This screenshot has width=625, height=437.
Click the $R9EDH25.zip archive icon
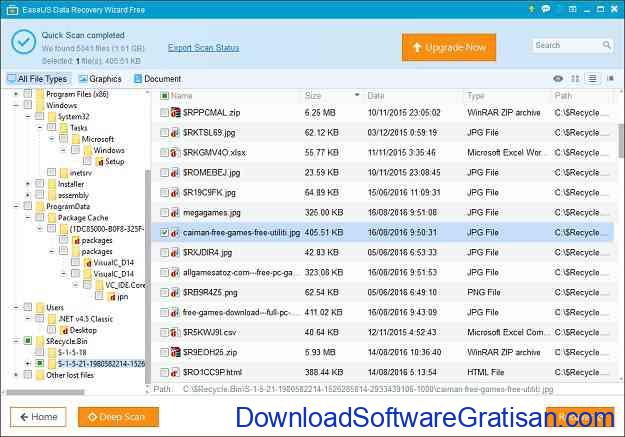[175, 352]
